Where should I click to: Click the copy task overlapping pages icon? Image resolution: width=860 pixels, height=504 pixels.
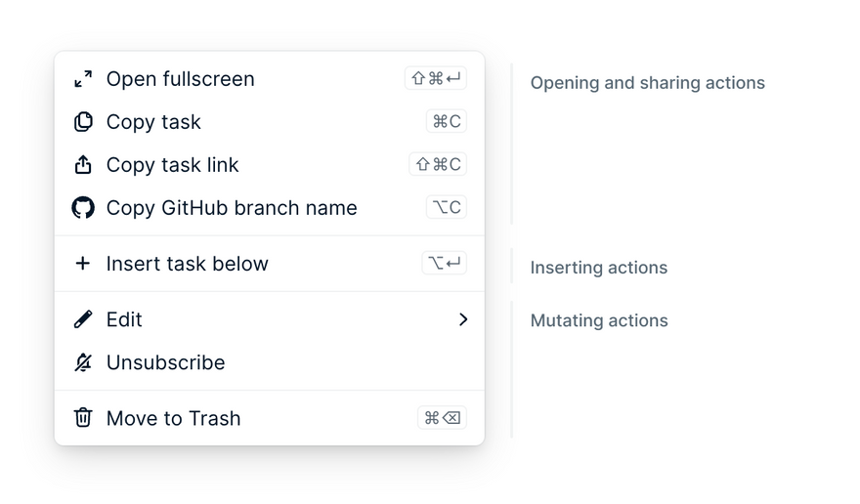coord(83,122)
